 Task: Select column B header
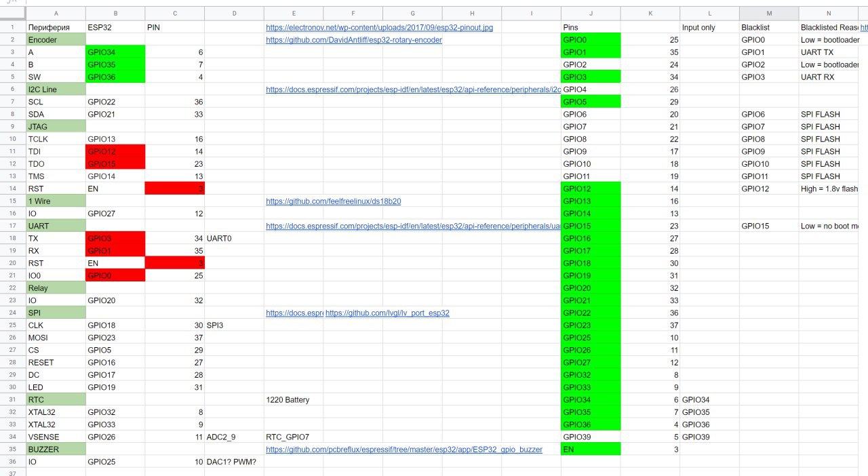click(115, 14)
